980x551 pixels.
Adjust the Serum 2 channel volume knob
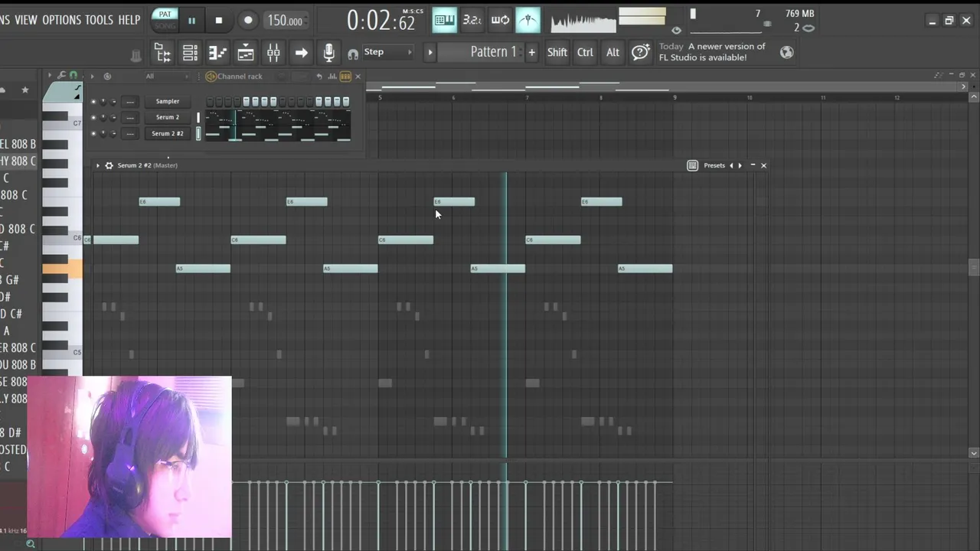tap(113, 118)
